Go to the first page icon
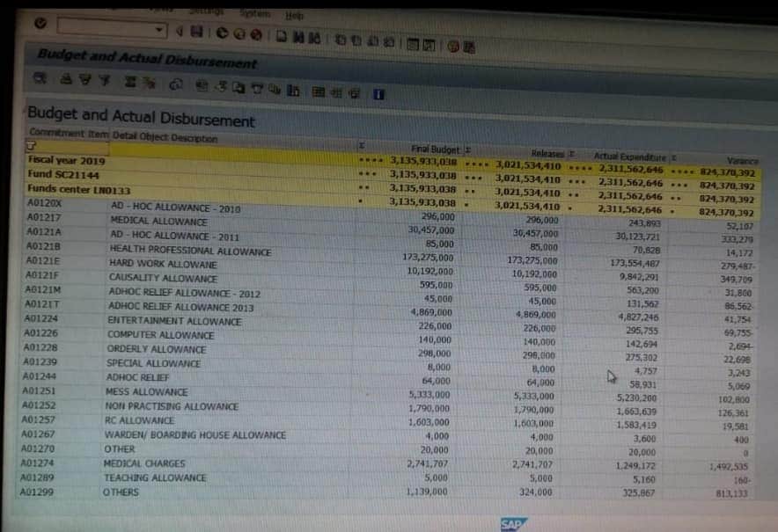Image resolution: width=778 pixels, height=532 pixels. [x=341, y=40]
